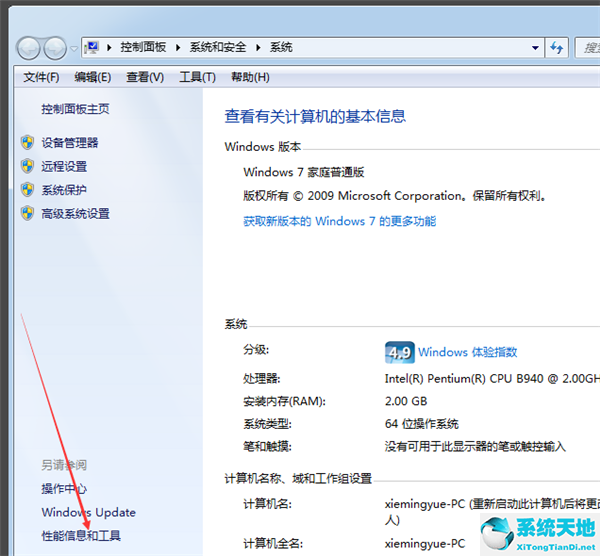Viewport: 600px width, 556px height.
Task: Click the shield icon beside 系统保护
Action: pos(28,190)
